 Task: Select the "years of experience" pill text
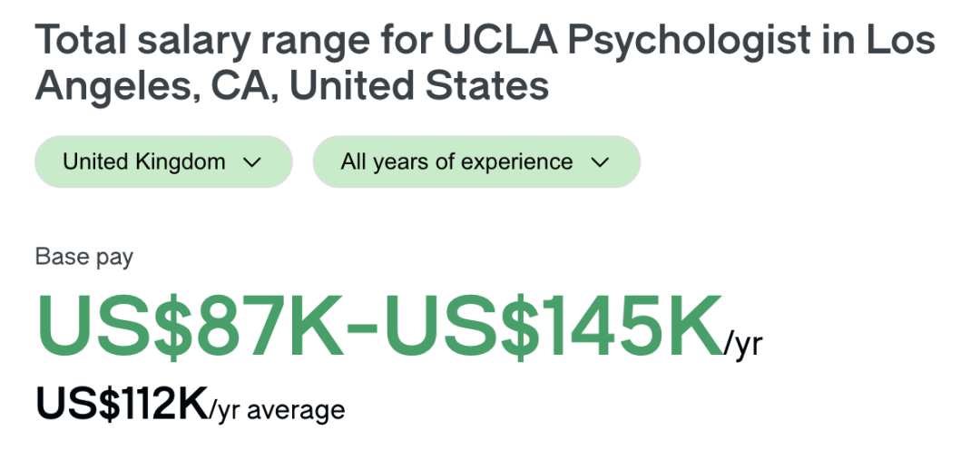coord(470,162)
